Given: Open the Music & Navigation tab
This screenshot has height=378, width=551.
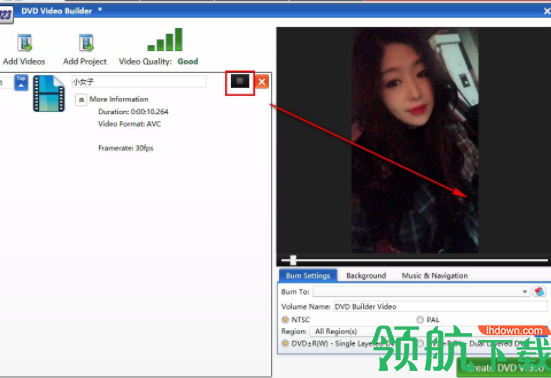Looking at the screenshot, I should coord(435,276).
